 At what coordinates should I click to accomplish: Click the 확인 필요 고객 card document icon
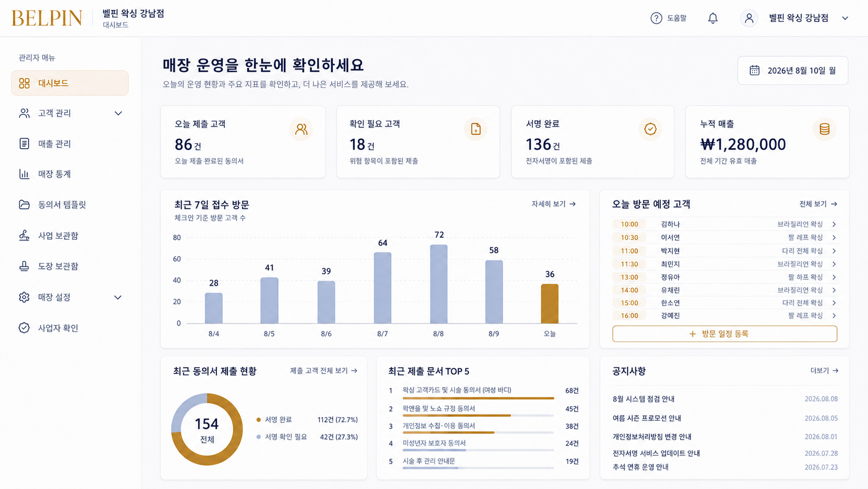pos(476,129)
